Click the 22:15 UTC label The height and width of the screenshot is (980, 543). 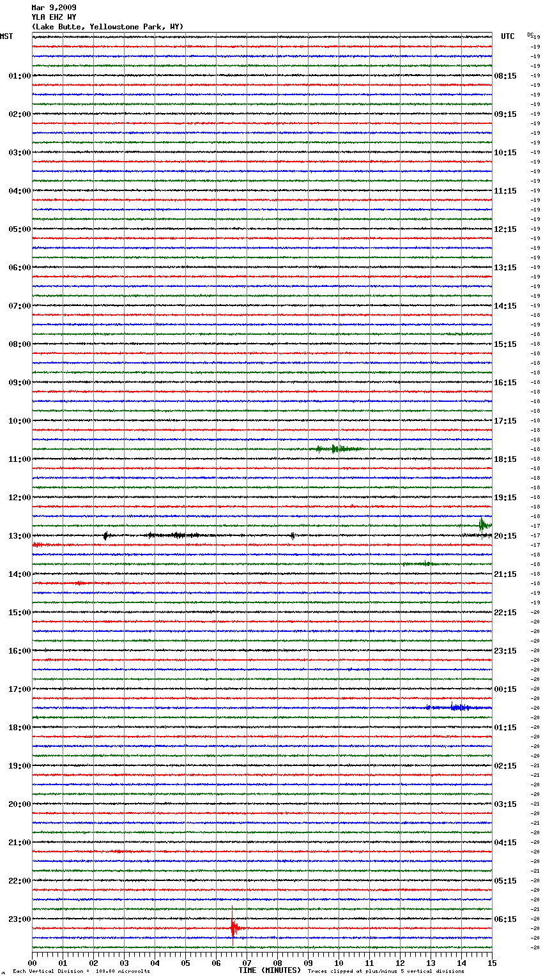[x=505, y=613]
